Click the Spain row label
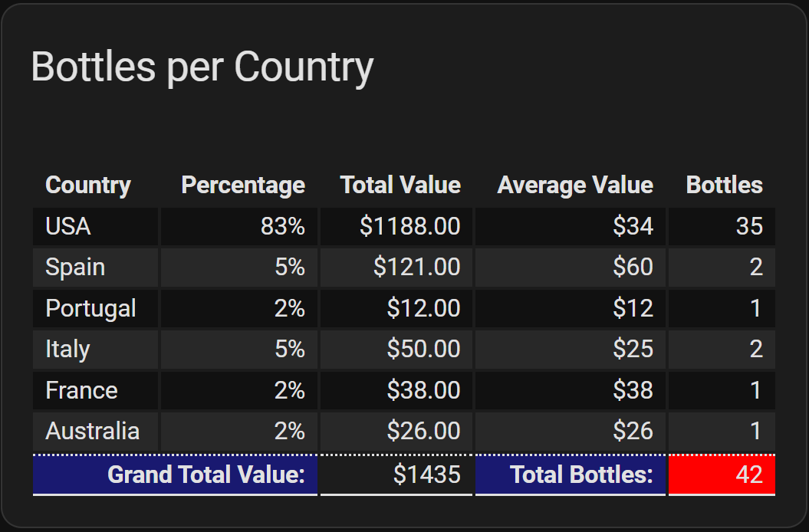Screen dimensions: 809x532 click(x=75, y=268)
